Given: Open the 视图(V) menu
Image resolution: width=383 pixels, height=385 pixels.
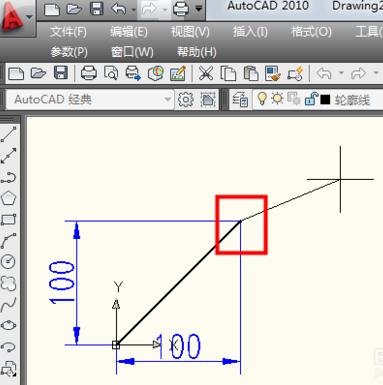Looking at the screenshot, I should 190,32.
